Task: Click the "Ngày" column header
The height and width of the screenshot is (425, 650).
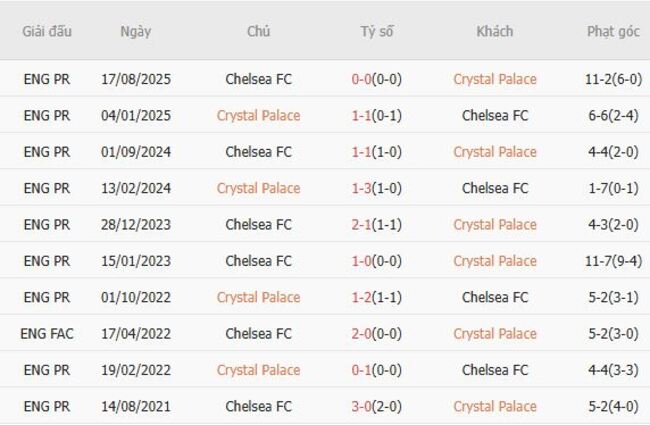Action: click(135, 31)
